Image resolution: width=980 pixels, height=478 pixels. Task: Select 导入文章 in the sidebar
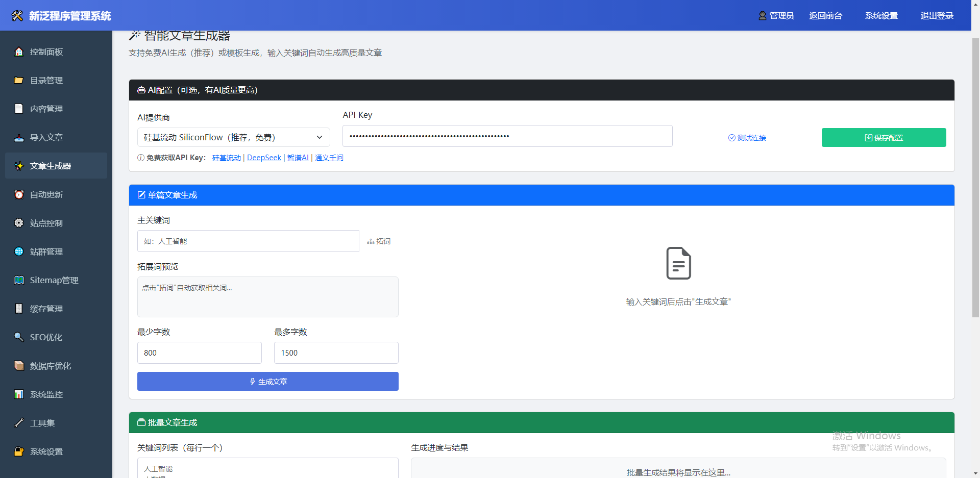coord(46,138)
